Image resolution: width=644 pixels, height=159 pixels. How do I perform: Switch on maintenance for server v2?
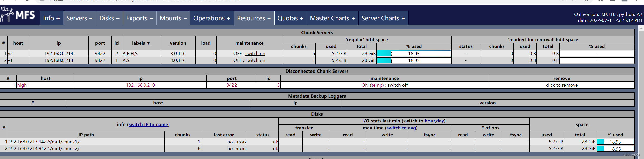[x=255, y=54]
